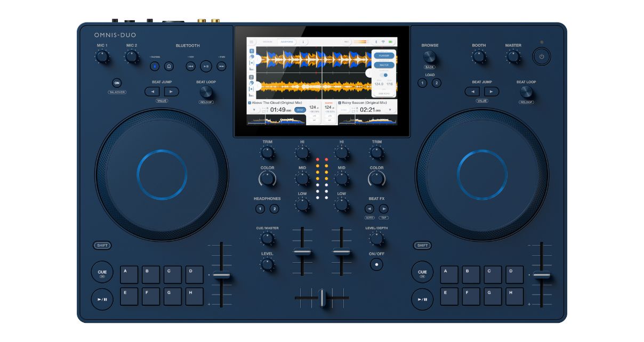Tap the SYNC button for deck 1
The height and width of the screenshot is (342, 644).
(300, 110)
